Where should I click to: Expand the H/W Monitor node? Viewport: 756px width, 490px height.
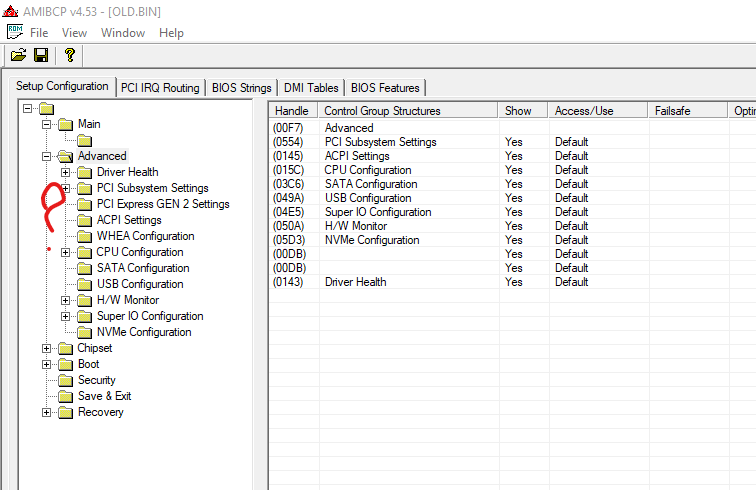66,300
